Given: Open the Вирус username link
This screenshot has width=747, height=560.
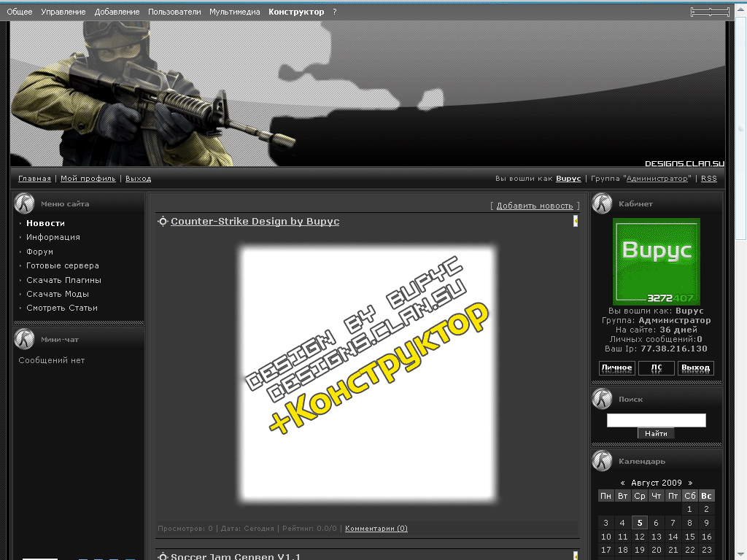Looking at the screenshot, I should (x=568, y=179).
